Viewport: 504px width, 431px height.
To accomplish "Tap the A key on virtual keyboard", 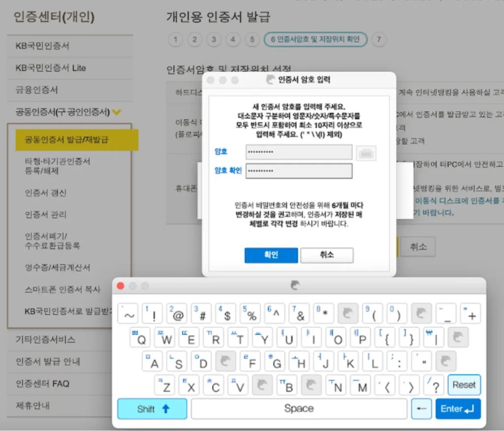I will [153, 361].
